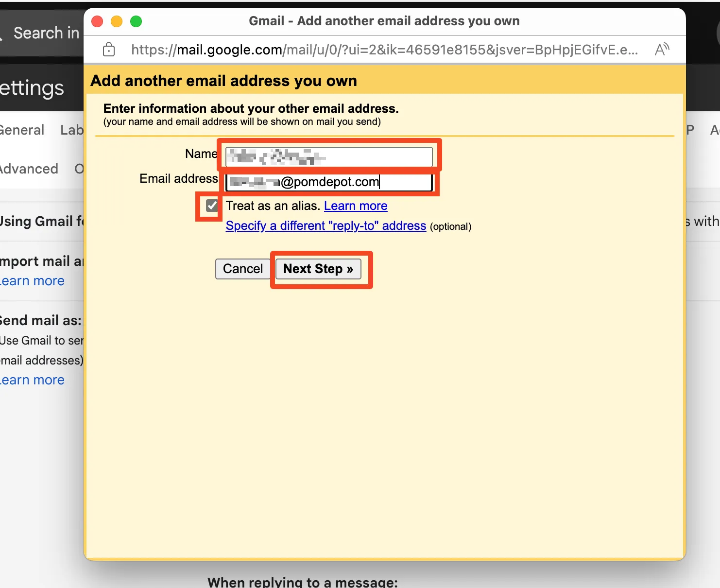This screenshot has width=720, height=588.
Task: Close the Gmail popup with red button
Action: (97, 21)
